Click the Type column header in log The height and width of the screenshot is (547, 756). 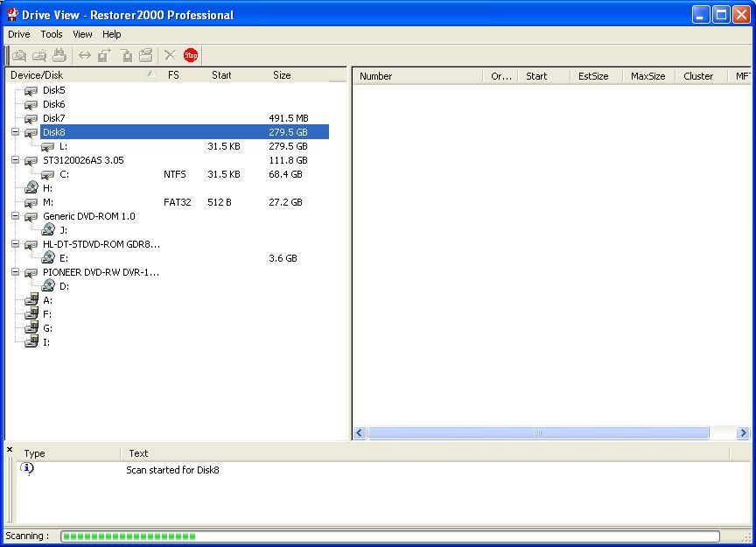pyautogui.click(x=68, y=453)
